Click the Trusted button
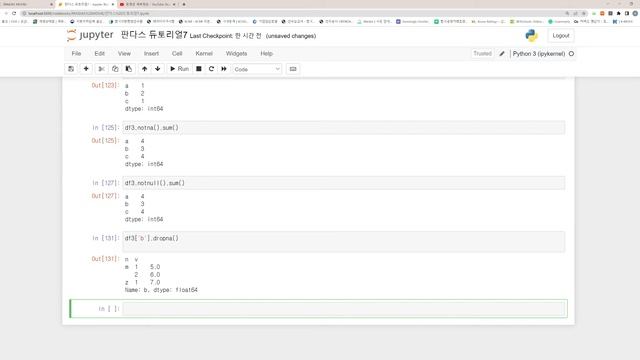640x360 pixels. click(x=482, y=53)
